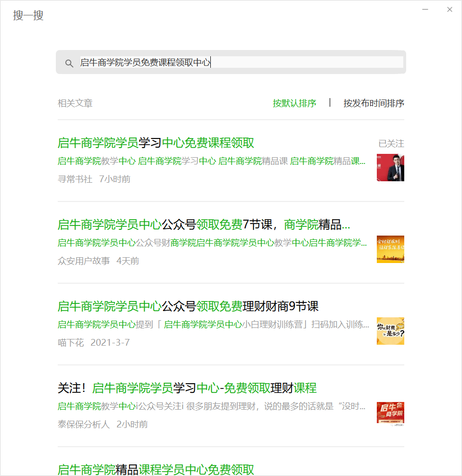Click the 7小时前 timestamp
This screenshot has width=462, height=476.
(x=115, y=179)
